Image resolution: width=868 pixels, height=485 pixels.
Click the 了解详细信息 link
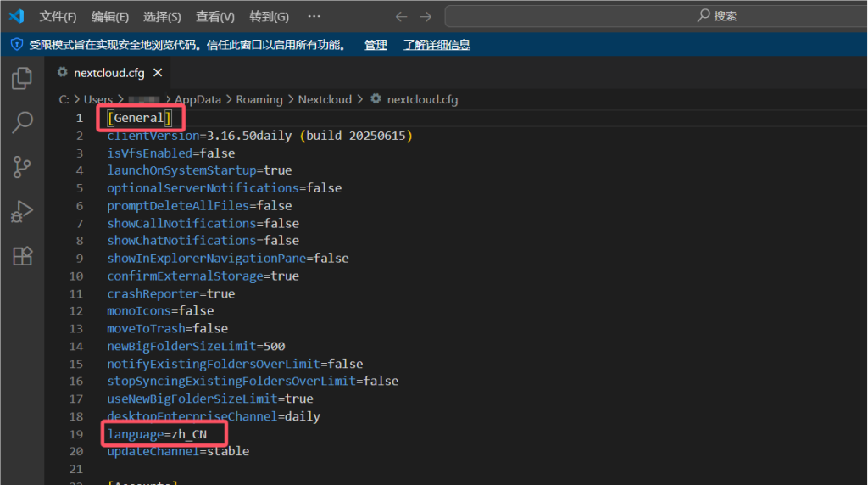[437, 45]
